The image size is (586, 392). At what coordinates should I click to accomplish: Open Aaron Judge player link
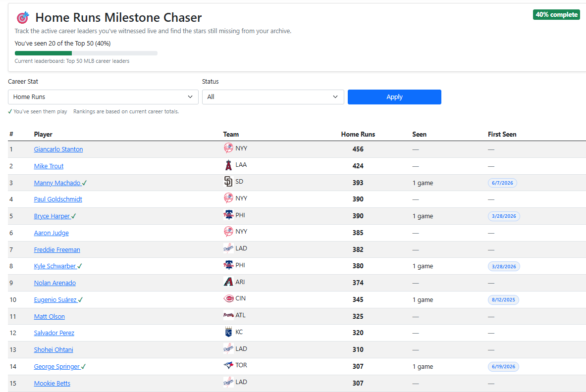pos(51,233)
